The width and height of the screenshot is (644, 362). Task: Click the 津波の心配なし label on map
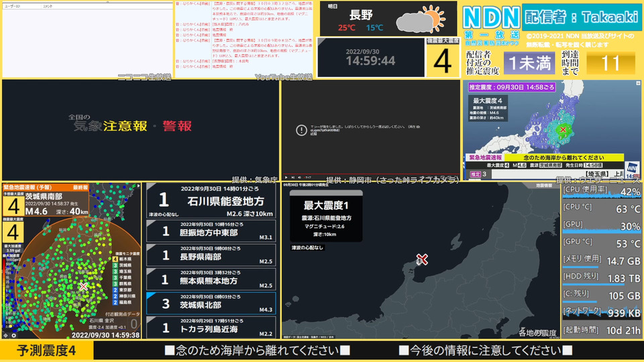[307, 247]
